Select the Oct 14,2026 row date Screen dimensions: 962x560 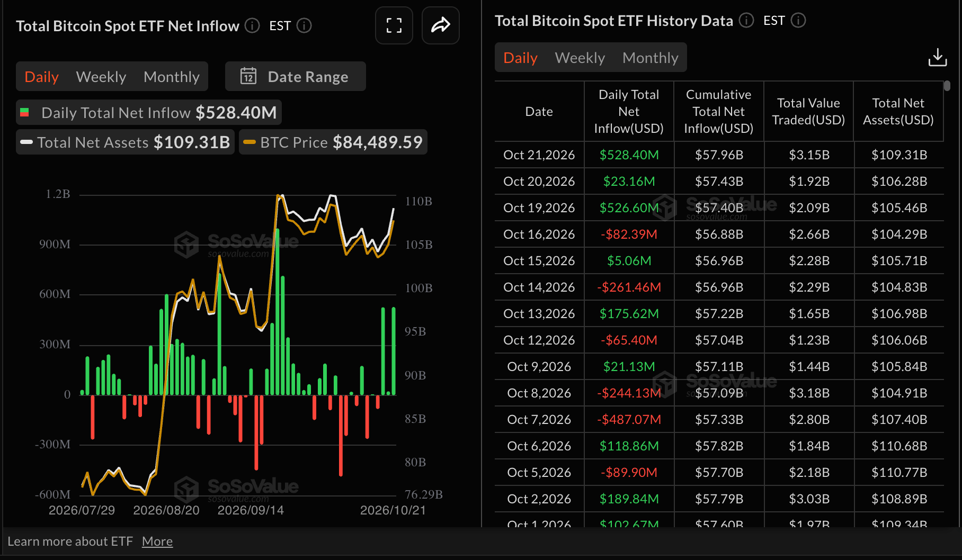[539, 287]
